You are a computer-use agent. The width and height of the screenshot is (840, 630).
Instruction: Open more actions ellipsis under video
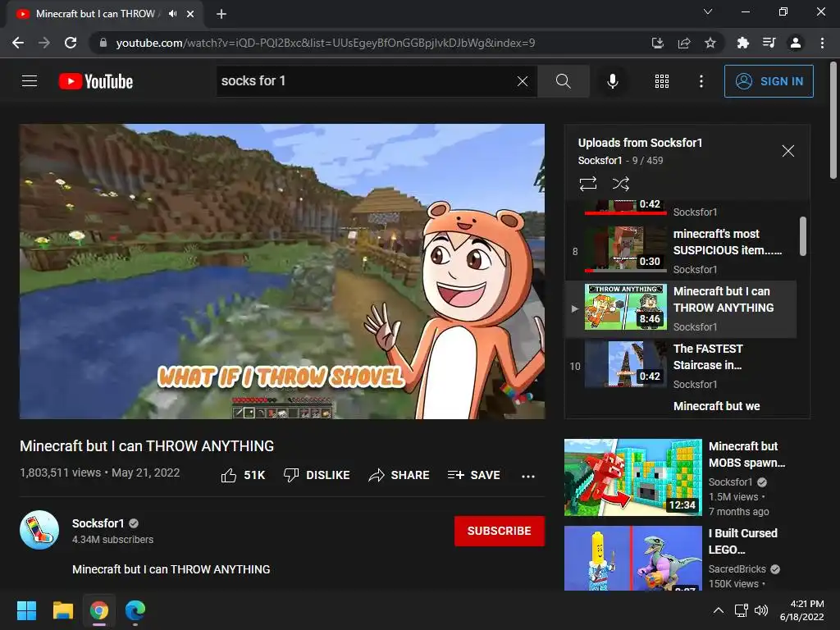coord(528,476)
